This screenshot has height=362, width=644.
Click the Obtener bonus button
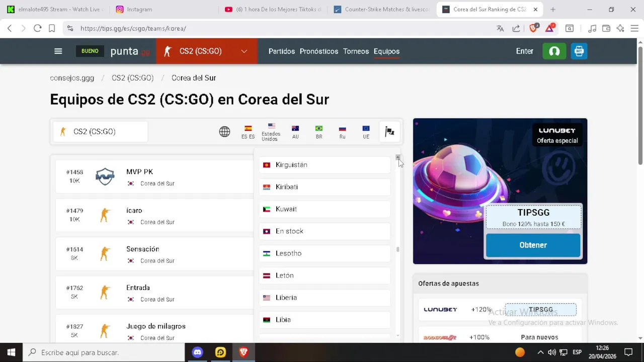[533, 245]
